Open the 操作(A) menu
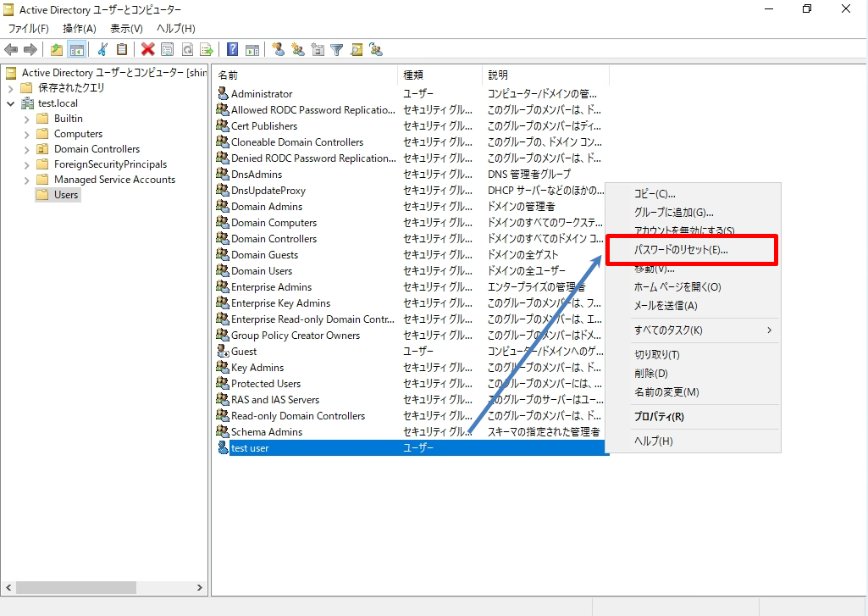This screenshot has width=868, height=616. [79, 29]
